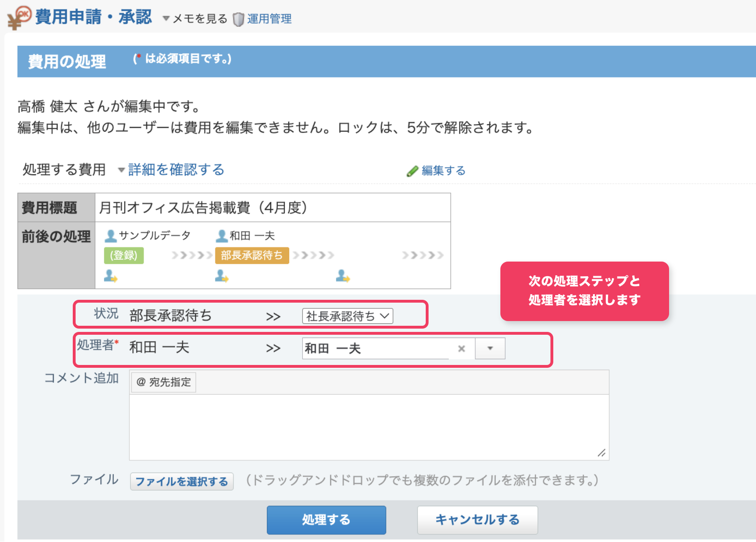The width and height of the screenshot is (756, 542).
Task: Click the ファイルを選択する button
Action: [x=182, y=482]
